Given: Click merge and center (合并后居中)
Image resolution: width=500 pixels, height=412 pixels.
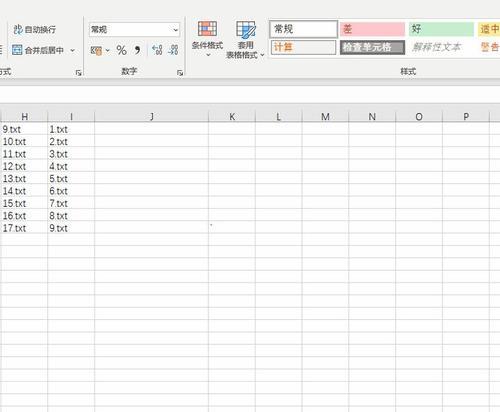Looking at the screenshot, I should click(x=38, y=50).
